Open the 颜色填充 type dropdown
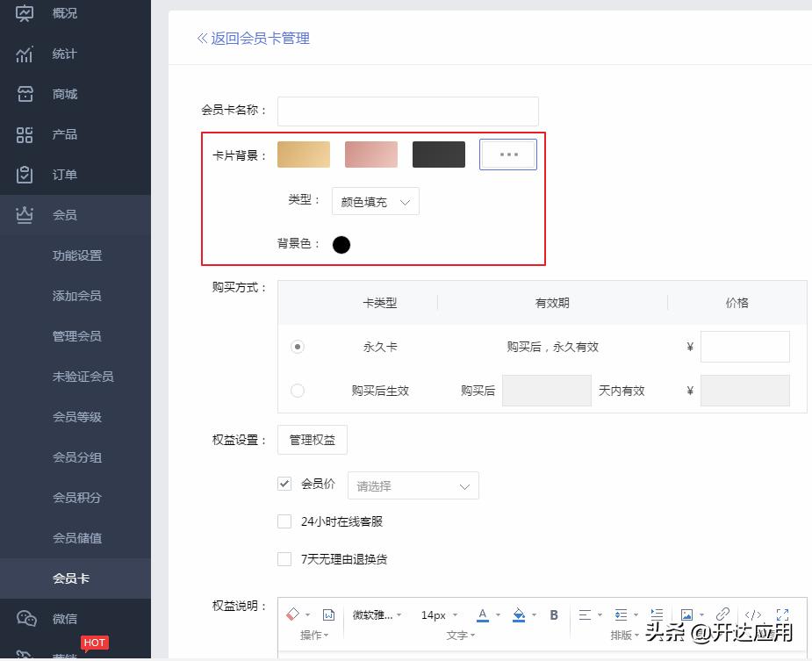 tap(375, 201)
